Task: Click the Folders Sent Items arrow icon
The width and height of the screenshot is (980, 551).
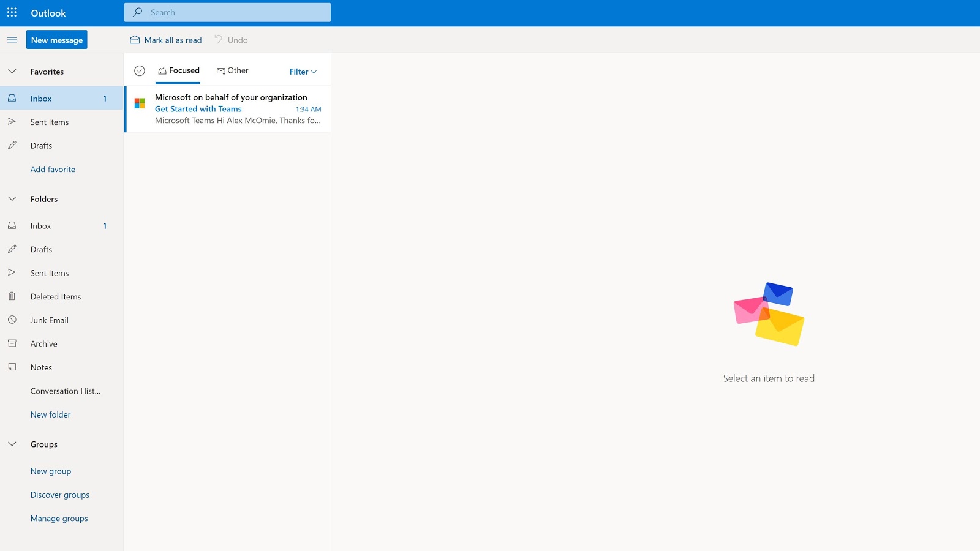Action: coord(12,272)
